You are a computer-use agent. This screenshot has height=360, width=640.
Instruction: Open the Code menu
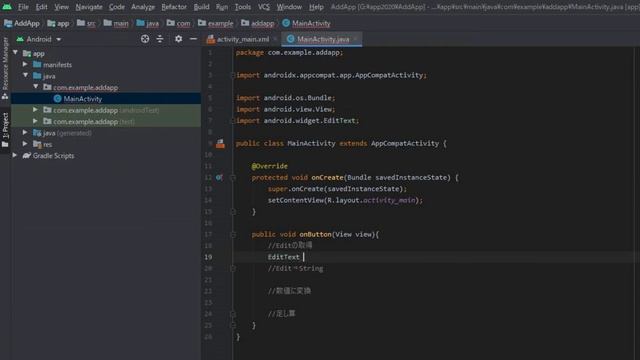(117, 7)
